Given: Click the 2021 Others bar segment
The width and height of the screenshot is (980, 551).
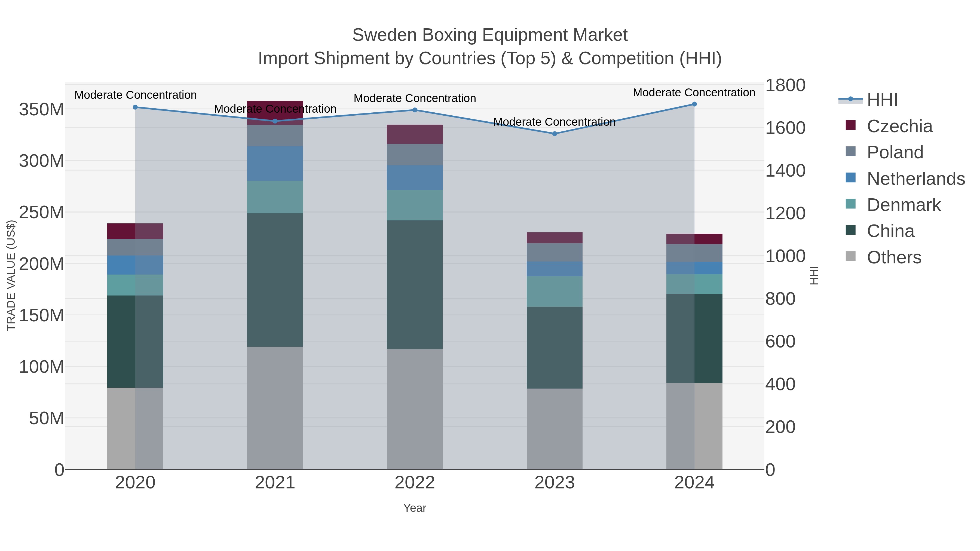Looking at the screenshot, I should 275,408.
